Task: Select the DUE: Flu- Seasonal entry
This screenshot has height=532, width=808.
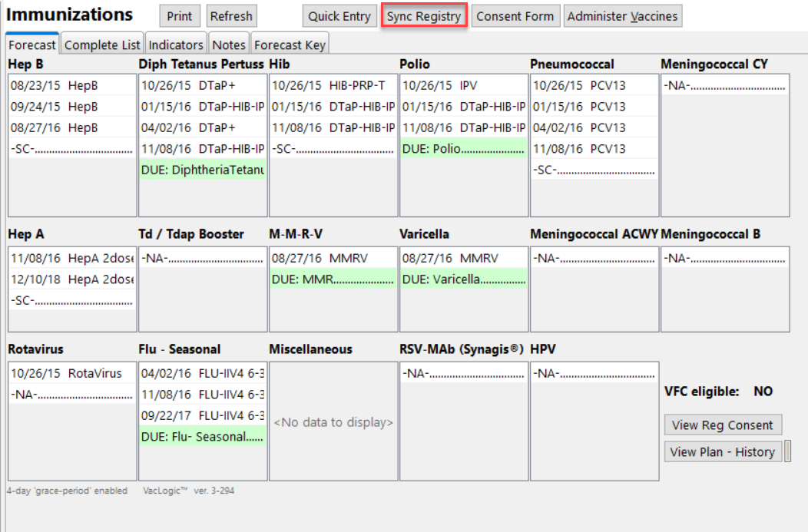Action: [203, 437]
